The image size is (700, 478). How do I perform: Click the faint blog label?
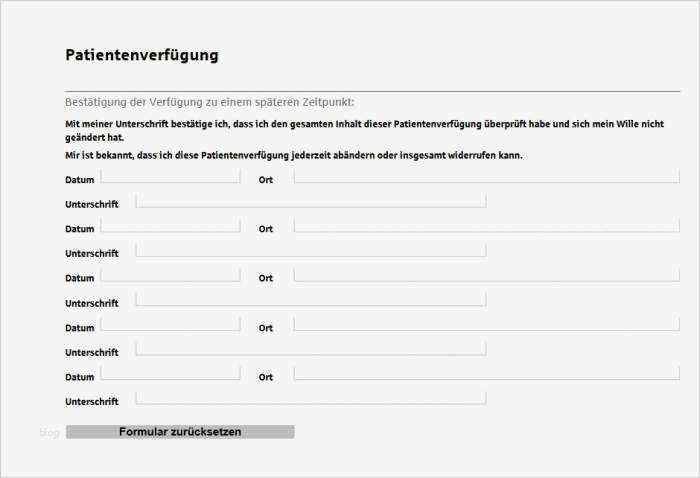point(49,433)
